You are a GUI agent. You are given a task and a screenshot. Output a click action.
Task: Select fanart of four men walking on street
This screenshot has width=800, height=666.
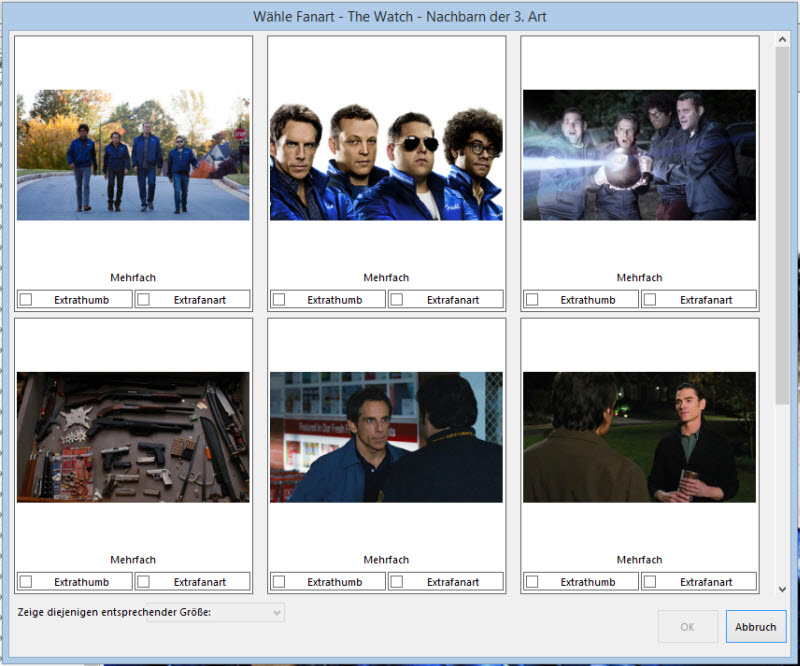pos(133,155)
